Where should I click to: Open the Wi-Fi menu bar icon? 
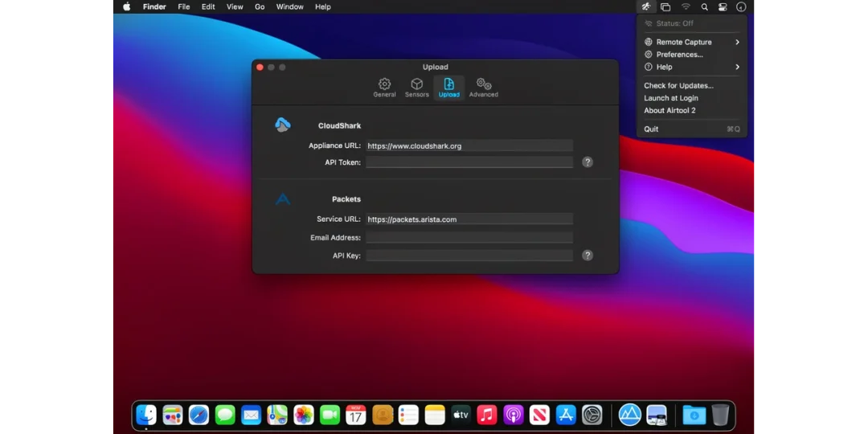point(686,6)
